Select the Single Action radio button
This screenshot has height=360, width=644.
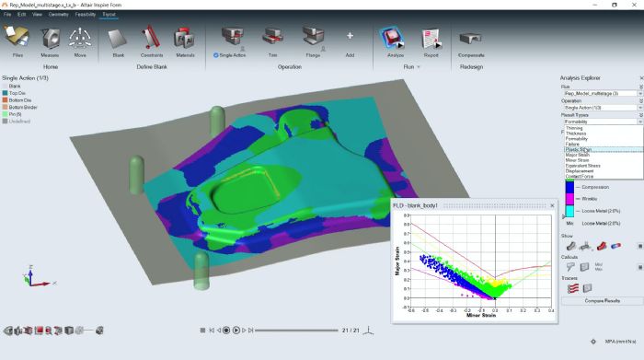[x=215, y=55]
